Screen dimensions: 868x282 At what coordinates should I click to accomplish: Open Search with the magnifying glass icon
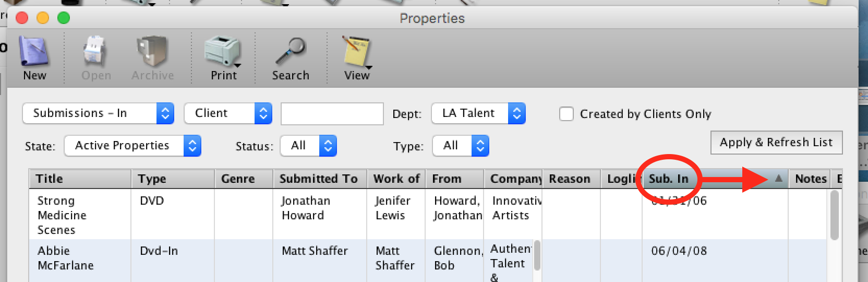click(x=291, y=51)
